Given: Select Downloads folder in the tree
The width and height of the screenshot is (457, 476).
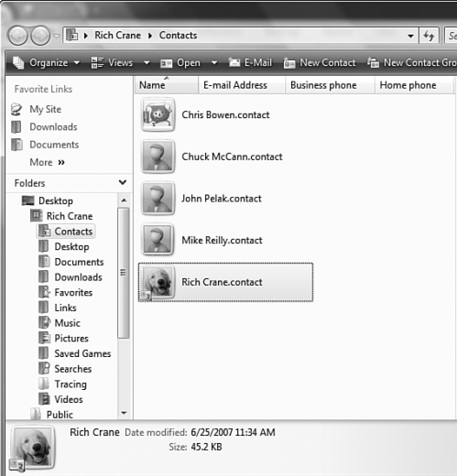Looking at the screenshot, I should point(78,277).
